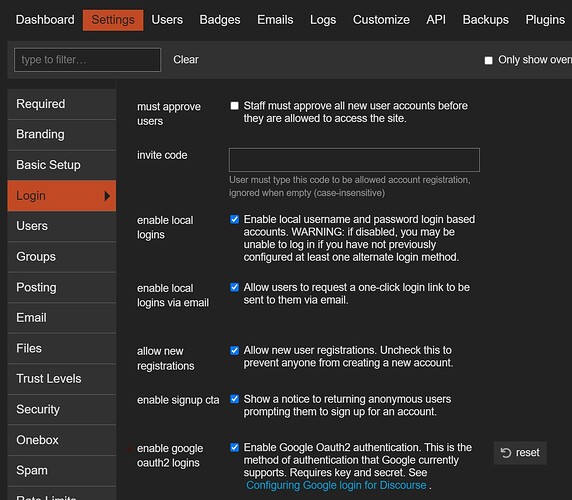Click the Clear filter button

(x=186, y=59)
